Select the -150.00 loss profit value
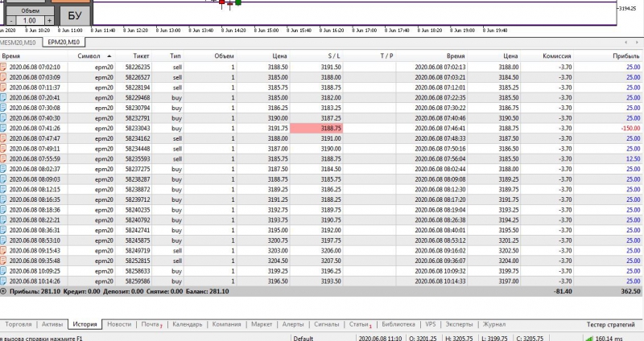The image size is (644, 341). (630, 128)
